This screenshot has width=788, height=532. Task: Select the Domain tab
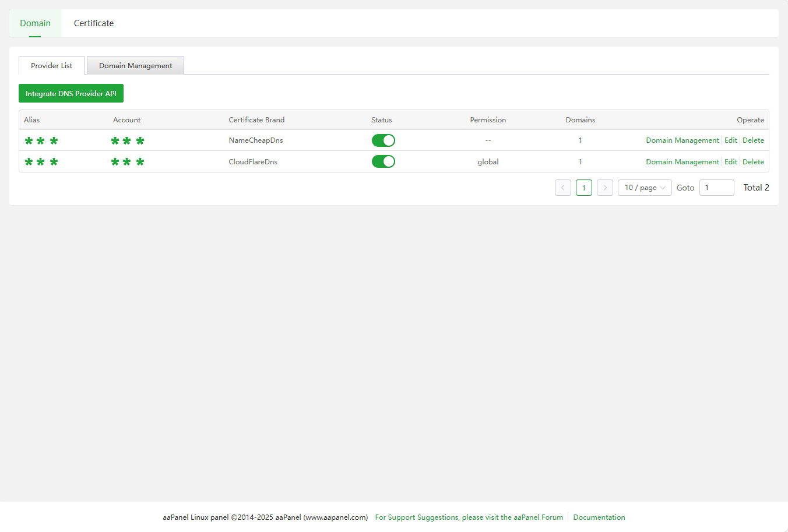(x=35, y=23)
